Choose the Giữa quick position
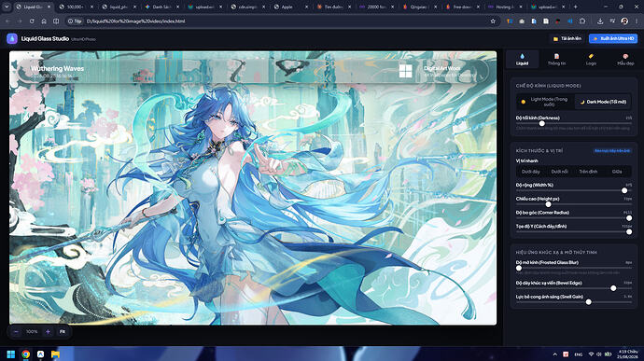Image resolution: width=644 pixels, height=361 pixels. point(617,172)
